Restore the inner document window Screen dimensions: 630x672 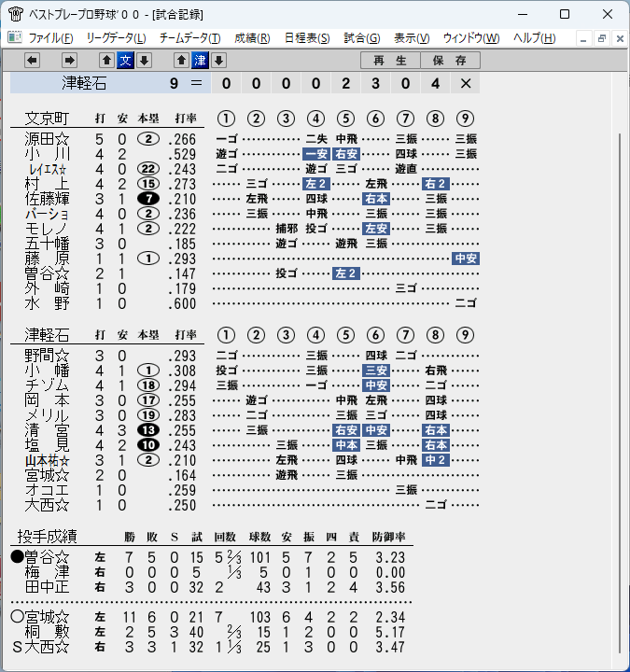click(x=602, y=38)
